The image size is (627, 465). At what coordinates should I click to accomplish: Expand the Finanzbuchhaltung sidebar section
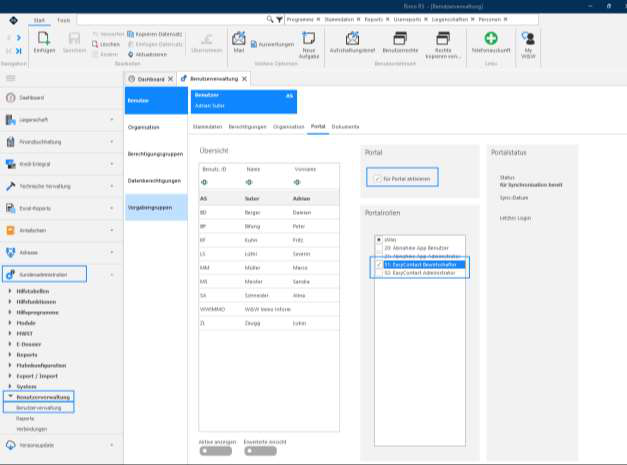(x=112, y=142)
